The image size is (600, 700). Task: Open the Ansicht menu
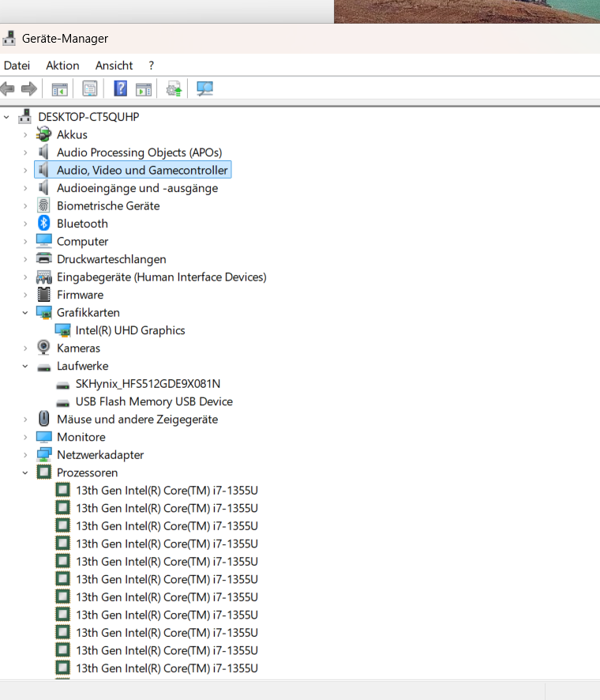114,66
